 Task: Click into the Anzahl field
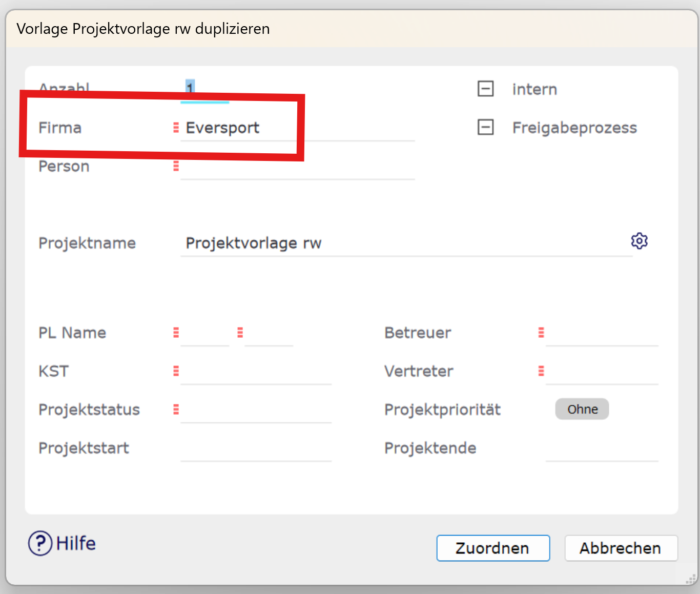click(204, 89)
